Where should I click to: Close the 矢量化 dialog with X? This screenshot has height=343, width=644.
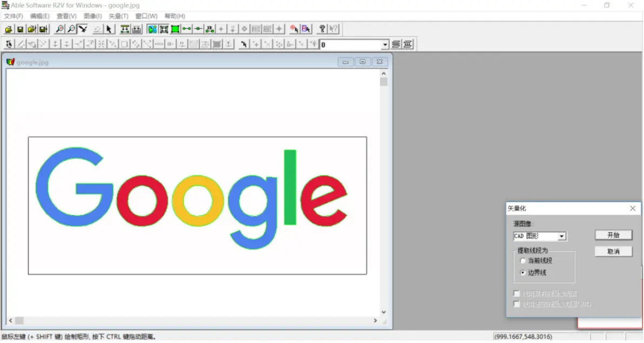point(633,209)
